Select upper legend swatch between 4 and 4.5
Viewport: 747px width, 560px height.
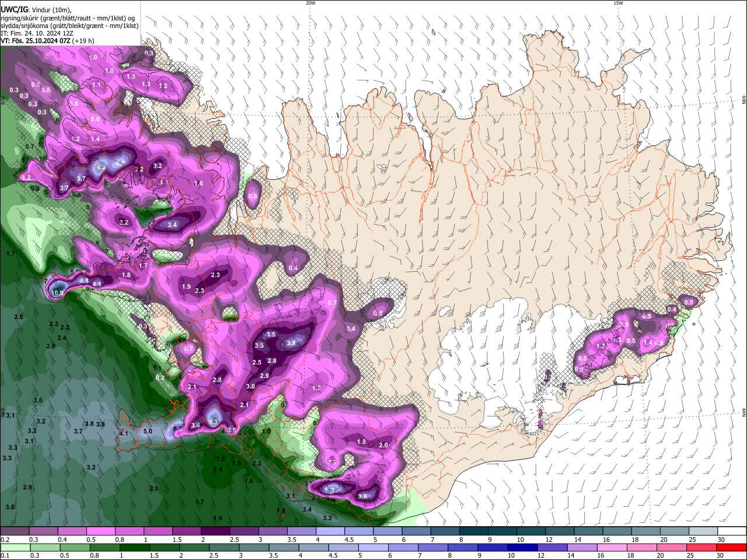point(329,531)
